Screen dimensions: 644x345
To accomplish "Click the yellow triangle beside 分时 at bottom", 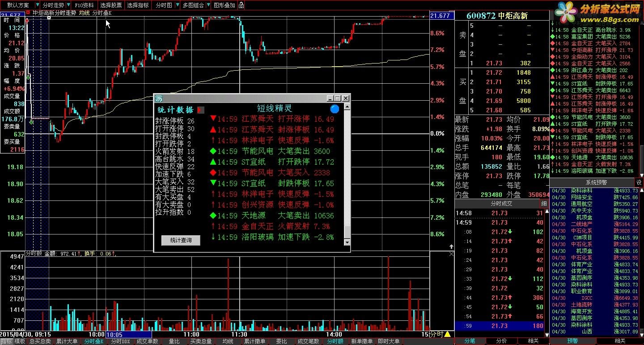I will (447, 334).
